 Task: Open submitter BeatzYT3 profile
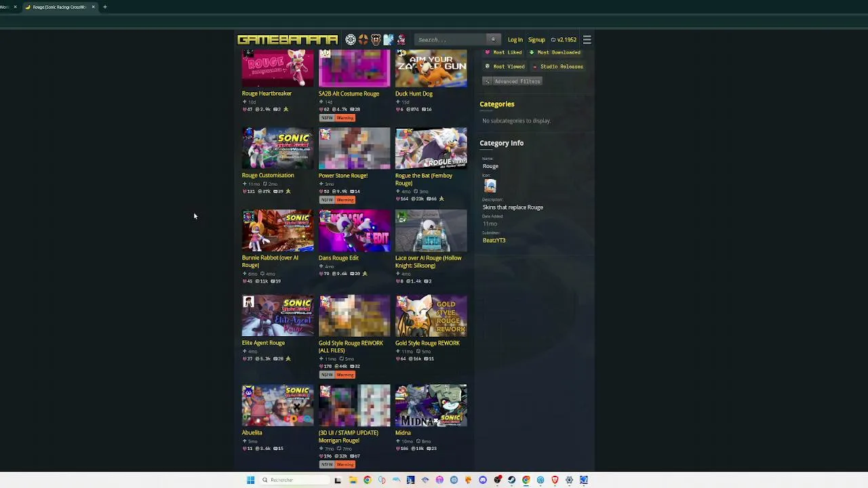[494, 240]
